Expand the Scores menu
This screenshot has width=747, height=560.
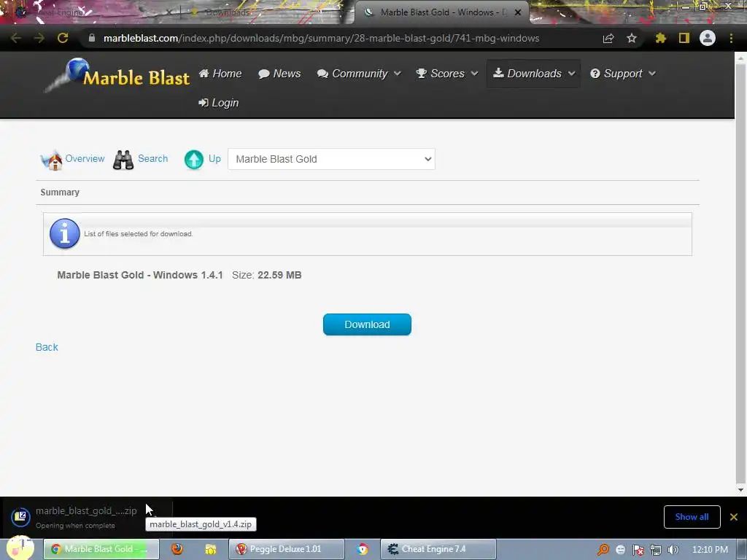pyautogui.click(x=447, y=74)
